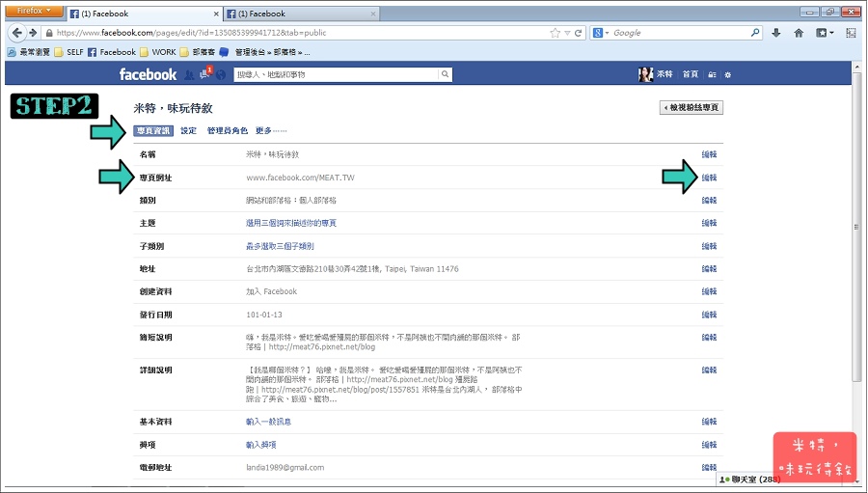
Task: Open the 管理後台 bookmark in the toolbar
Action: click(x=264, y=52)
